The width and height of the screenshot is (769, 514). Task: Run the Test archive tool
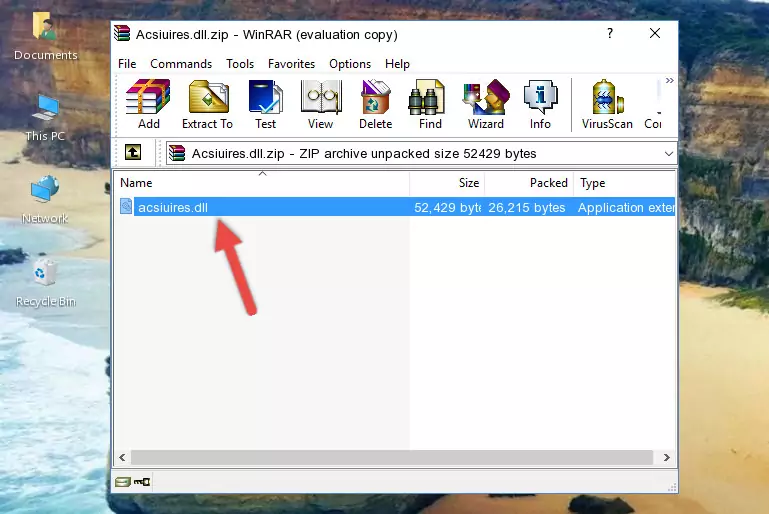(x=265, y=104)
